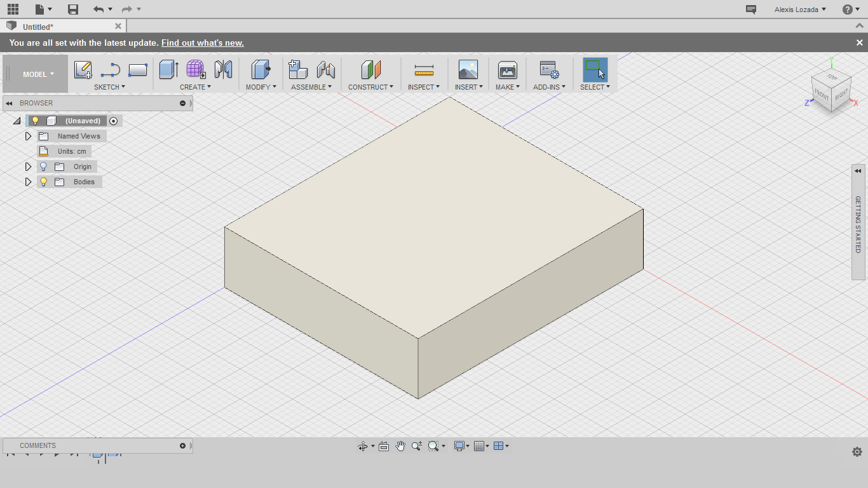868x488 pixels.
Task: Open the ADD-INS menu
Action: (549, 87)
